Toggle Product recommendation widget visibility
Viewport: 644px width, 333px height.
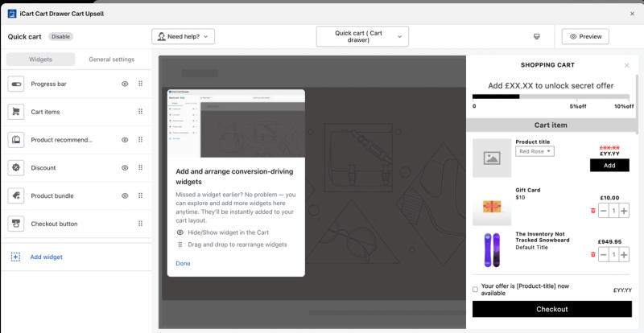pyautogui.click(x=125, y=140)
